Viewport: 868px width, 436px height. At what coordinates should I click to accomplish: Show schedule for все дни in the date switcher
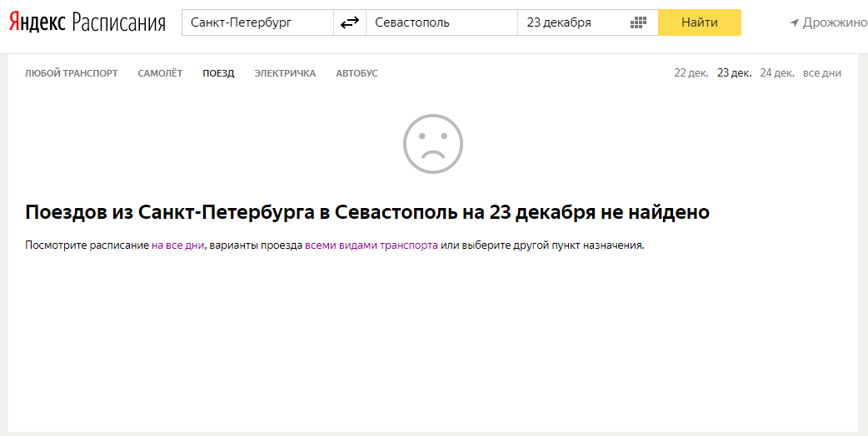(x=822, y=73)
